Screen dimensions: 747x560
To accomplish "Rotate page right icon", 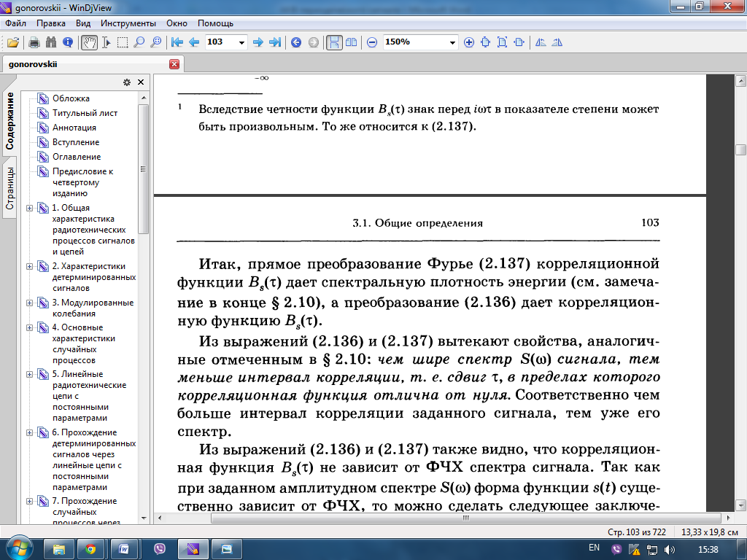I will (x=557, y=42).
